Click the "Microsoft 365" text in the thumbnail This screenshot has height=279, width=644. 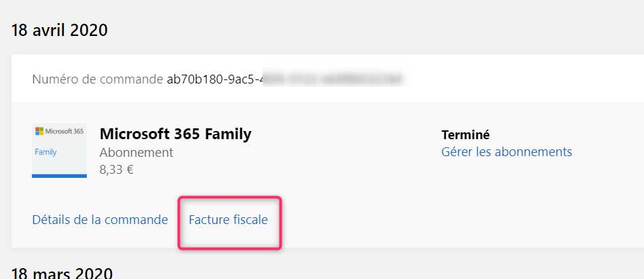(64, 131)
